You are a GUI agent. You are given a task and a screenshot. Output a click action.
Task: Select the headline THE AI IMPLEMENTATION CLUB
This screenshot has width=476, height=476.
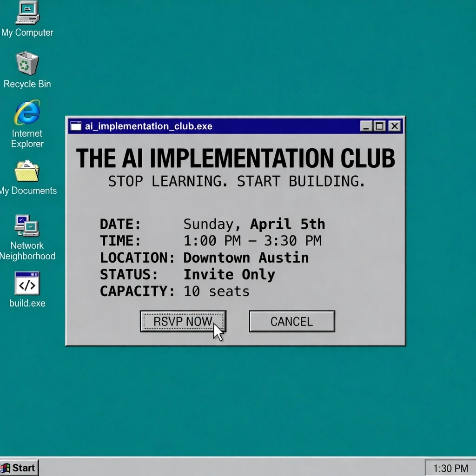tap(236, 158)
